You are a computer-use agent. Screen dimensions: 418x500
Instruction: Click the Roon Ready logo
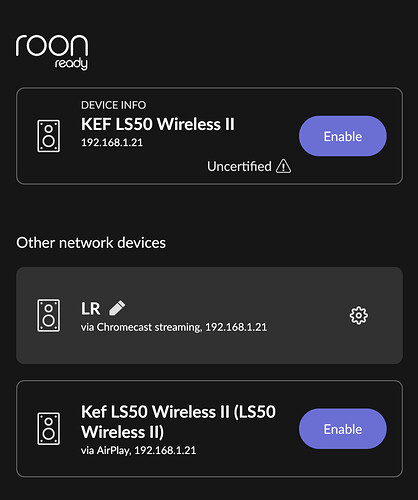point(52,52)
